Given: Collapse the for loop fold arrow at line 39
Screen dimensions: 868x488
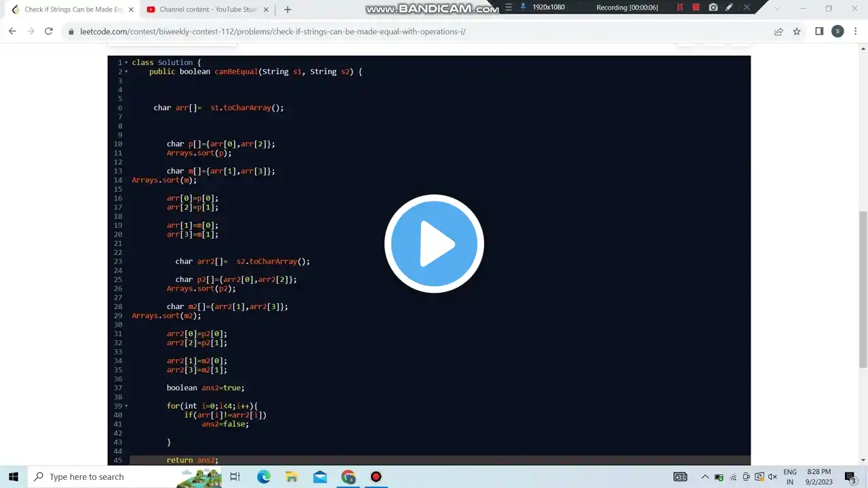Looking at the screenshot, I should coord(126,406).
